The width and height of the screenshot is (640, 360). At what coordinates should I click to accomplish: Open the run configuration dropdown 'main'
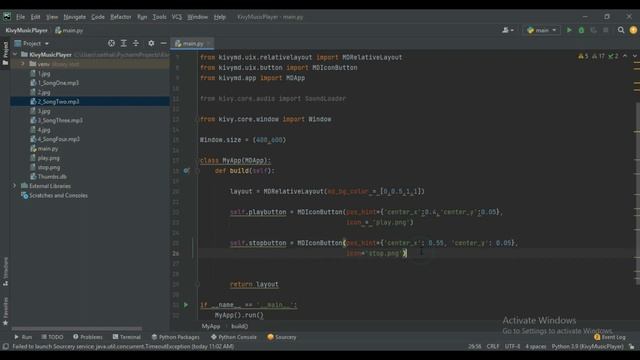[x=541, y=30]
